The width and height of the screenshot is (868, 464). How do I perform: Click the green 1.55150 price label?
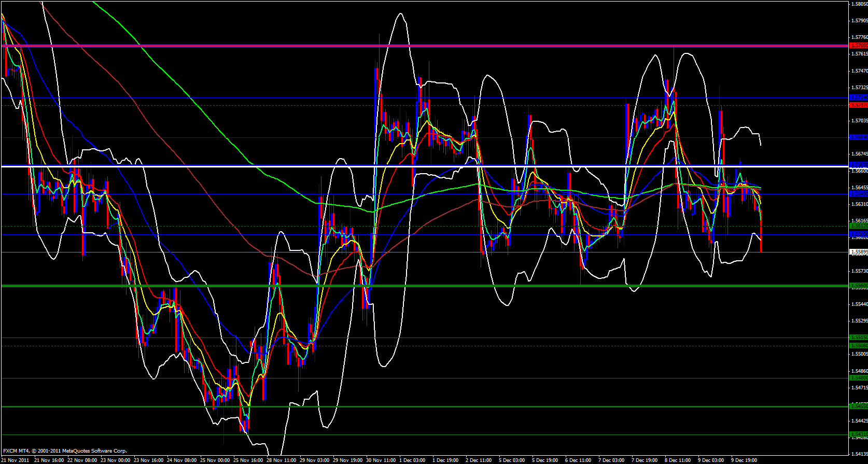858,338
